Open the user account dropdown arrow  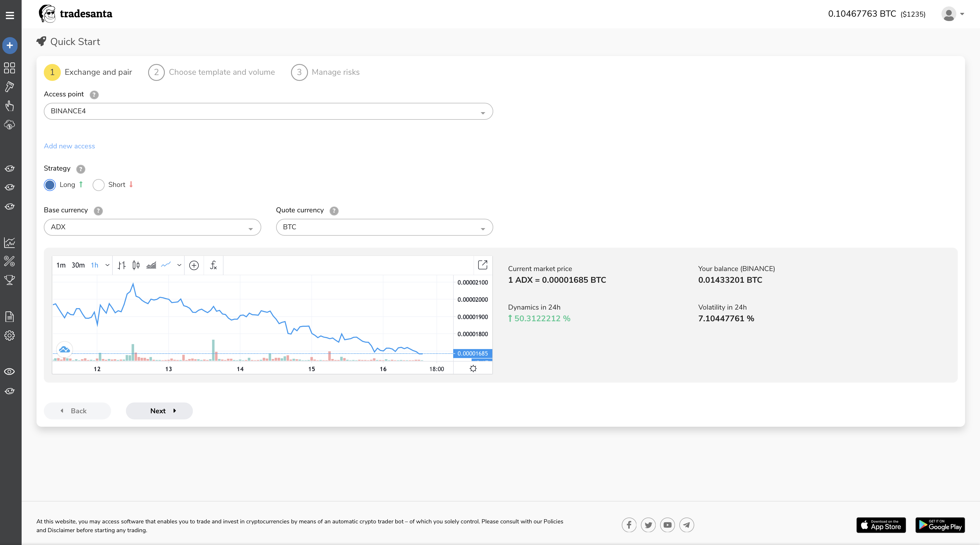pos(962,14)
